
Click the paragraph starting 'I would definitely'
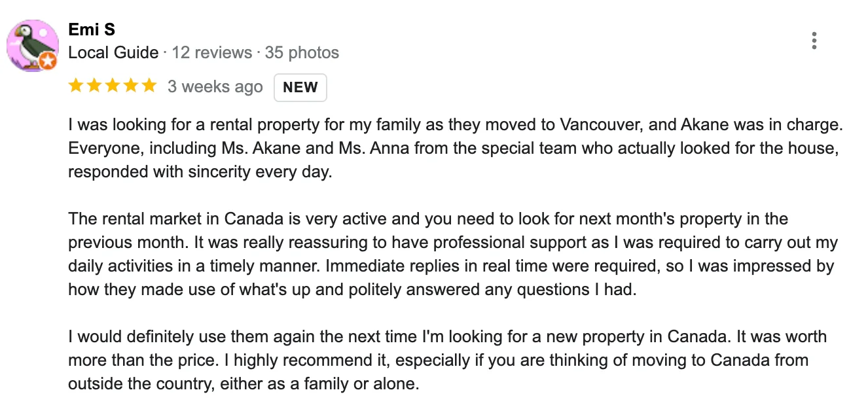pos(447,360)
